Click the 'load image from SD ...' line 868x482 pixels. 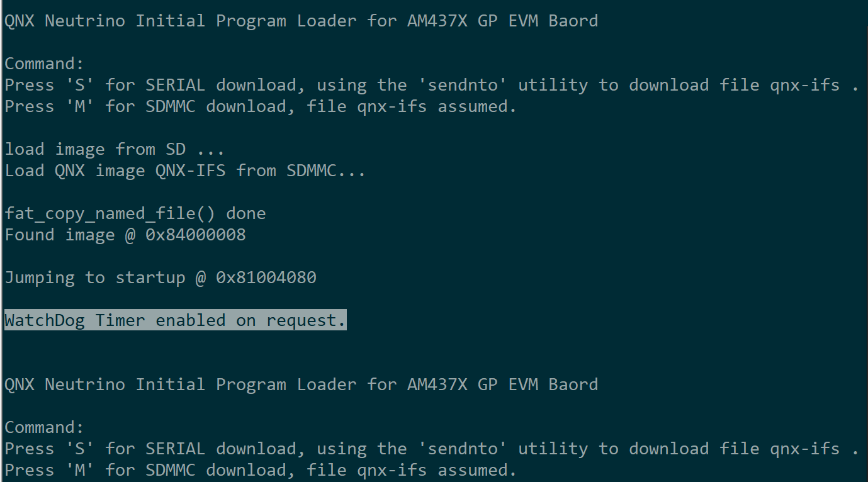pos(114,150)
